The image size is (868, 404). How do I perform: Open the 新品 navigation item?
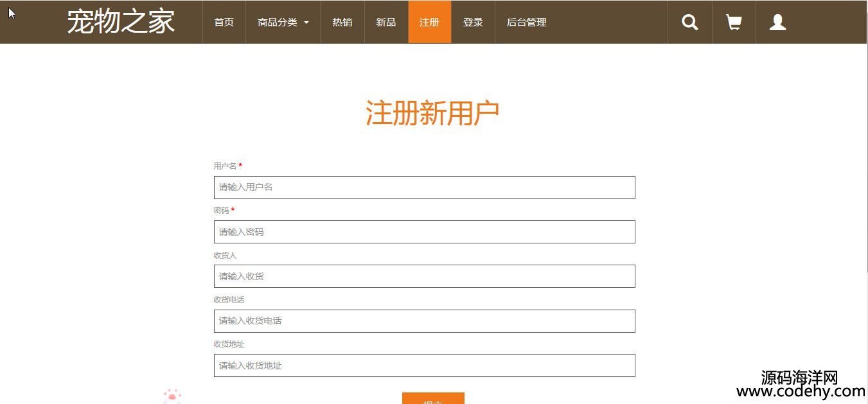(386, 22)
